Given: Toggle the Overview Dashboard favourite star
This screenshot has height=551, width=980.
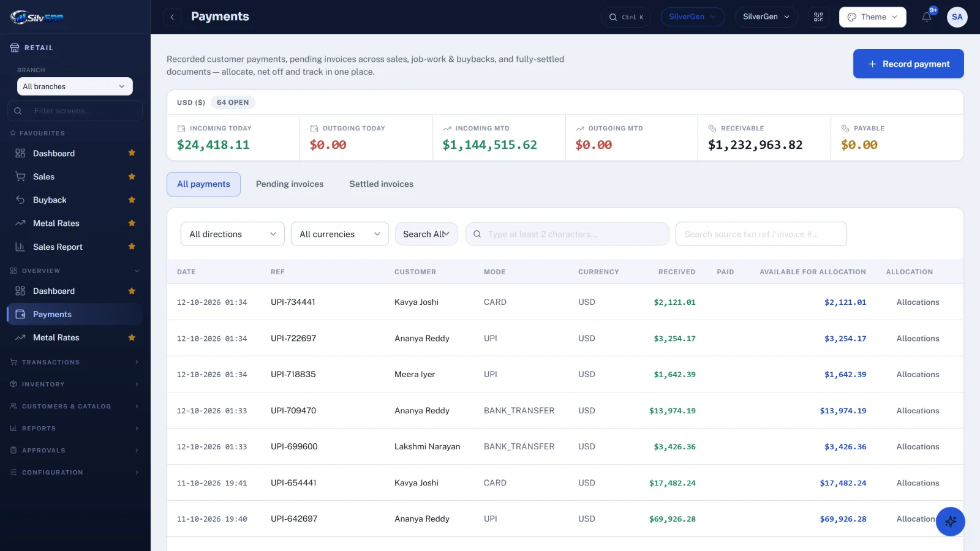Looking at the screenshot, I should tap(132, 291).
